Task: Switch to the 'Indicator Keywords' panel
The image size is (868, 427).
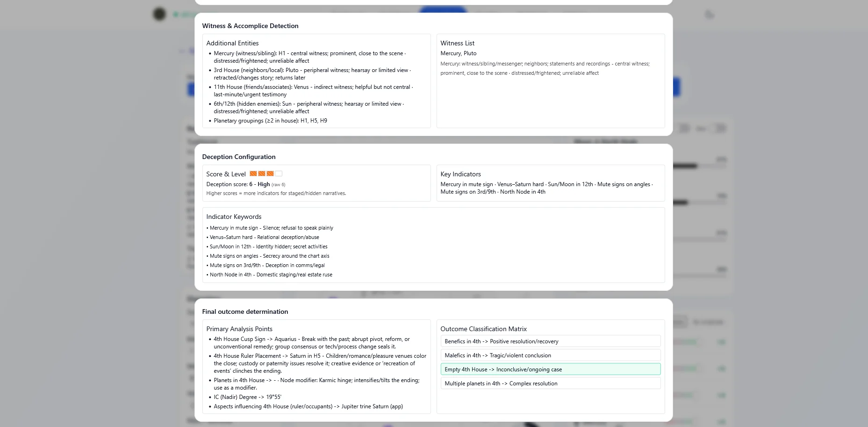Action: coord(234,217)
